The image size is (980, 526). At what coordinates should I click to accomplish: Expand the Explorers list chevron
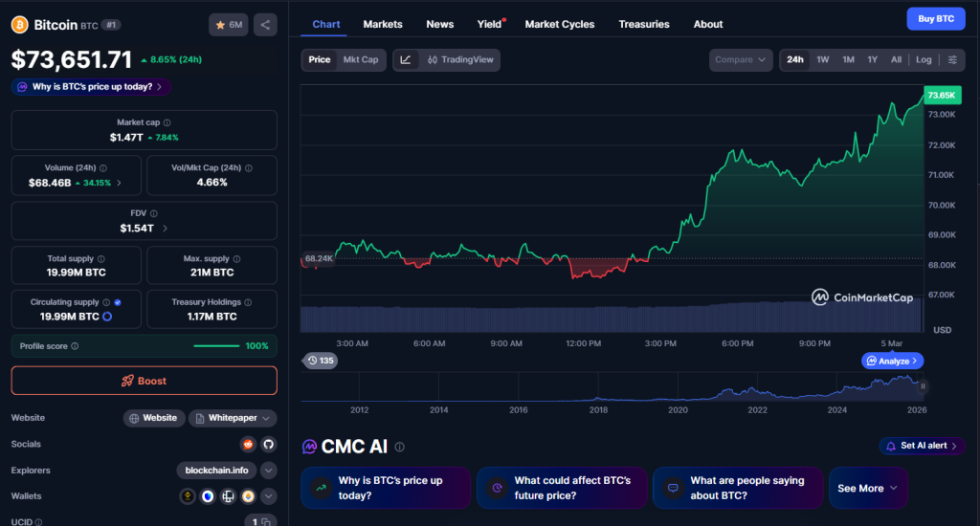coord(268,471)
